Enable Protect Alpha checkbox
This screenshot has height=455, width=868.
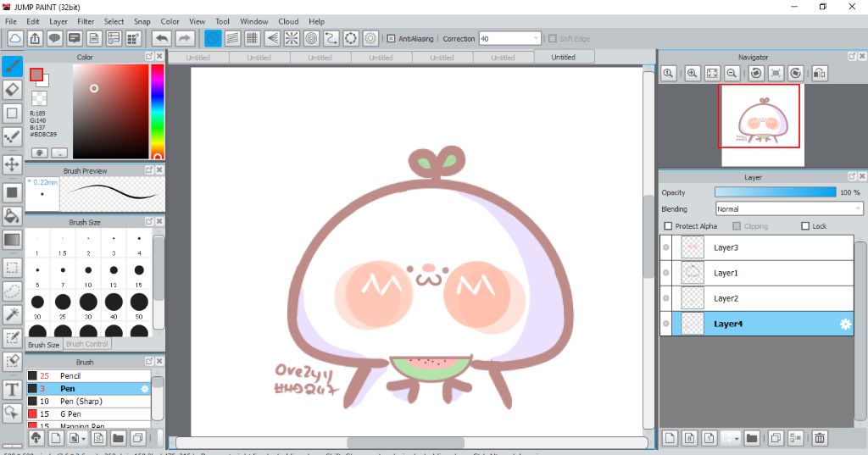(668, 226)
